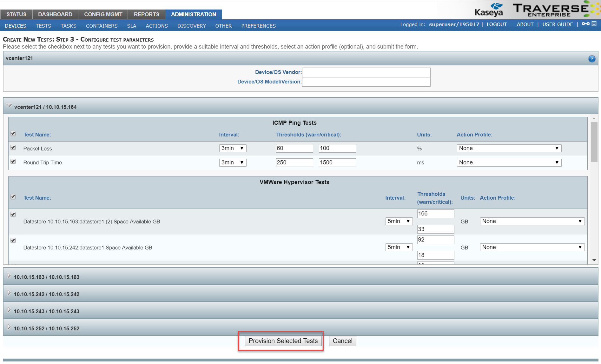
Task: Open the SLA submenu
Action: click(x=132, y=26)
